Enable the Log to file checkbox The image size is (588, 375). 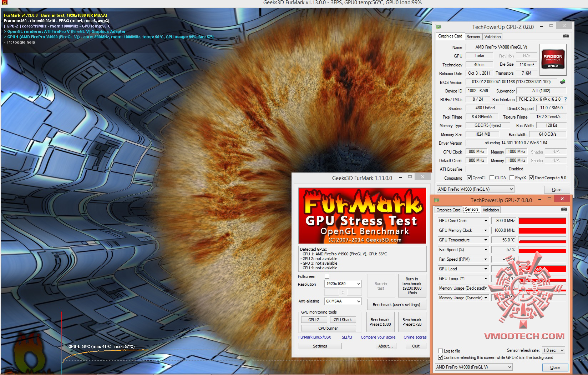coord(441,351)
